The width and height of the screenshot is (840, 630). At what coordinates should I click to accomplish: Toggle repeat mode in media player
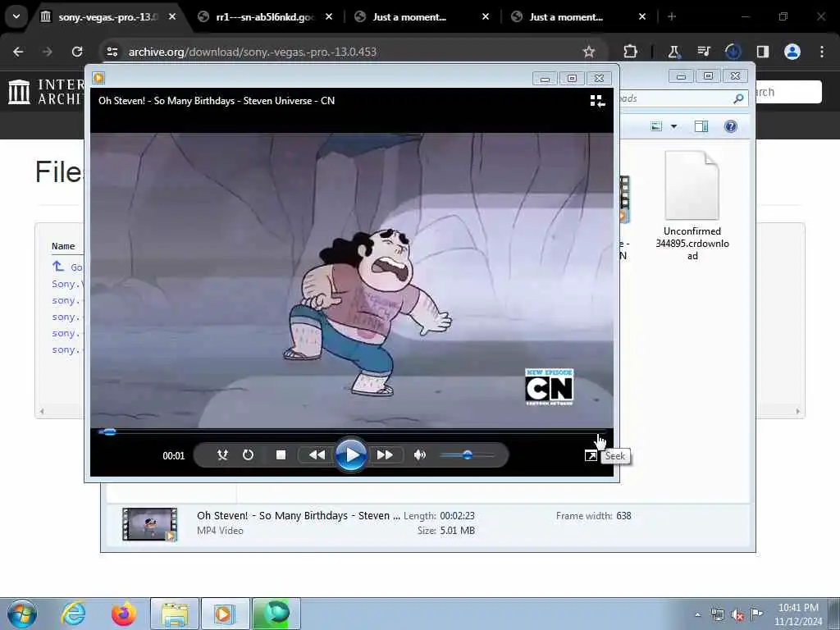click(248, 455)
